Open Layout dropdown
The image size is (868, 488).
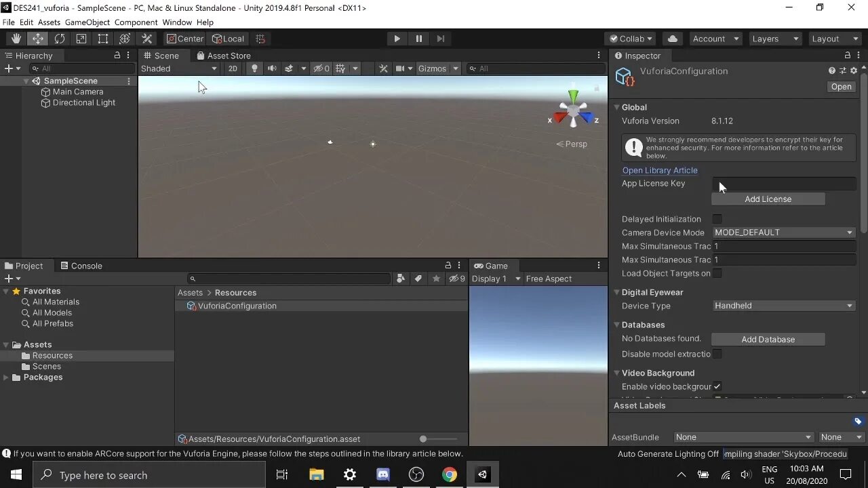(834, 39)
